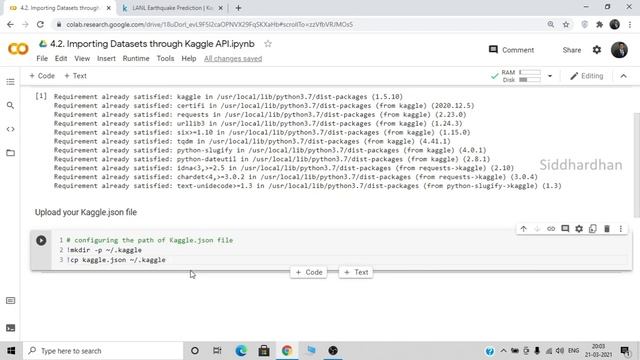Open the Editing mode dropdown

[x=587, y=76]
